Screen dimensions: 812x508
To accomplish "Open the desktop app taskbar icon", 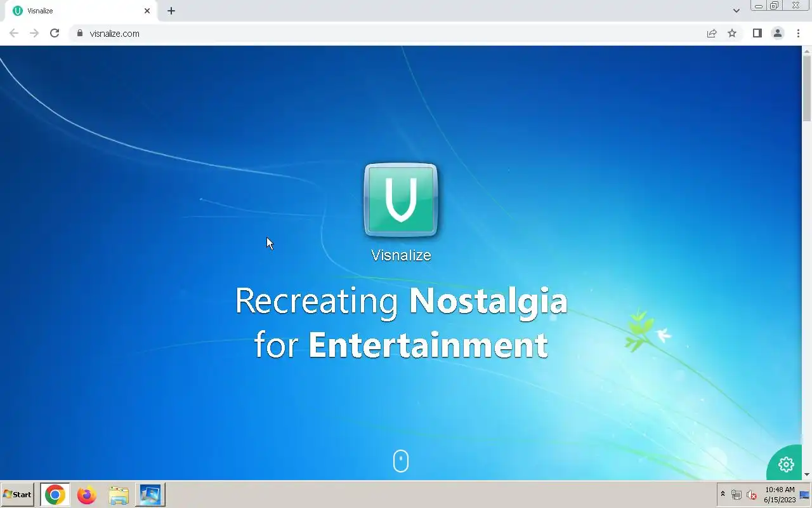I will 150,495.
